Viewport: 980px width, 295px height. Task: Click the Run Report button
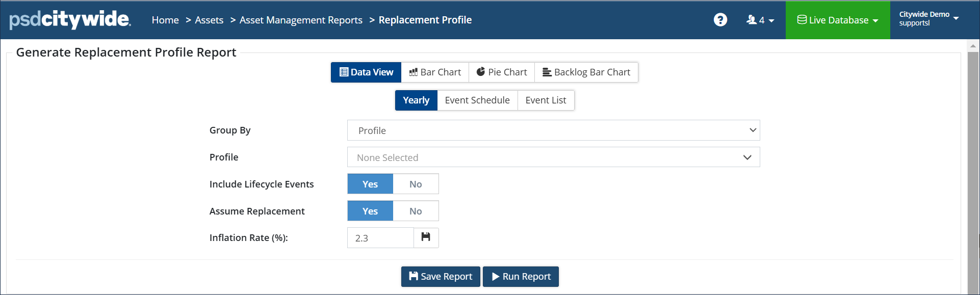click(521, 277)
